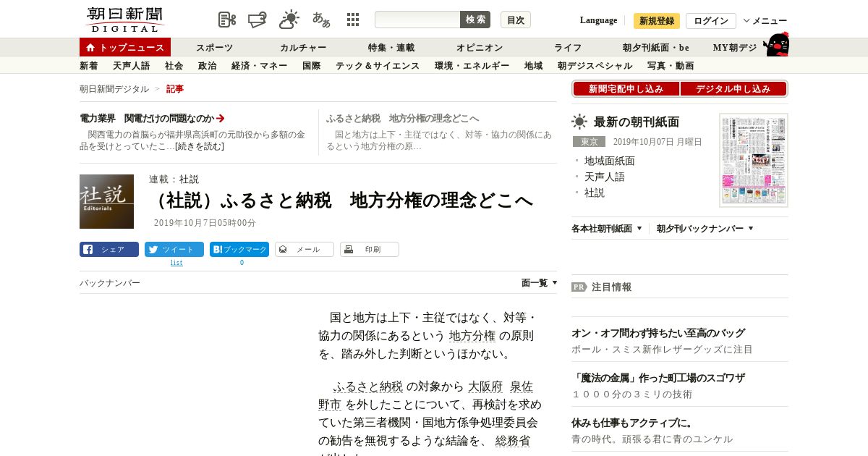Image resolution: width=868 pixels, height=456 pixels.
Task: Click the 東京 edition label
Action: 589,142
